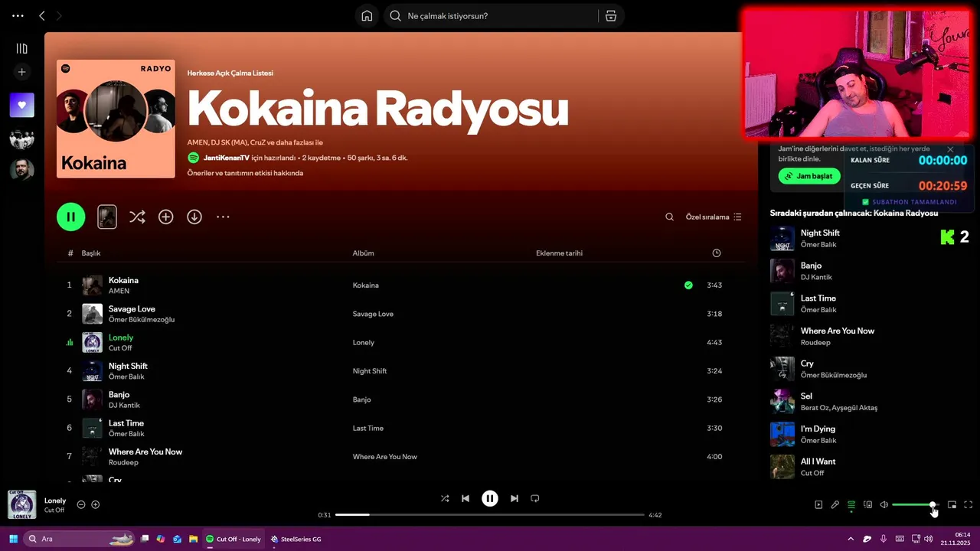This screenshot has height=551, width=980.
Task: Show hidden system tray icons
Action: point(851,539)
